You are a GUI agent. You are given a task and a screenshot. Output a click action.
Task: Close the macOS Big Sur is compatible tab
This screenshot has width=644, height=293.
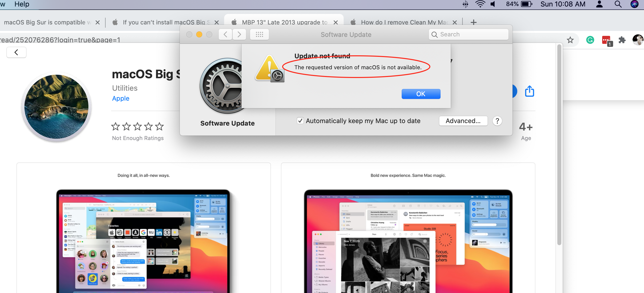tap(98, 22)
